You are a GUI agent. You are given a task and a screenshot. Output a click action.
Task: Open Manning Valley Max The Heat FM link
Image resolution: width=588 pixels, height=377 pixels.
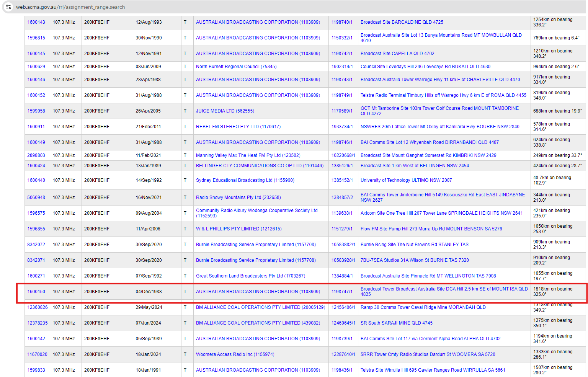(x=248, y=155)
